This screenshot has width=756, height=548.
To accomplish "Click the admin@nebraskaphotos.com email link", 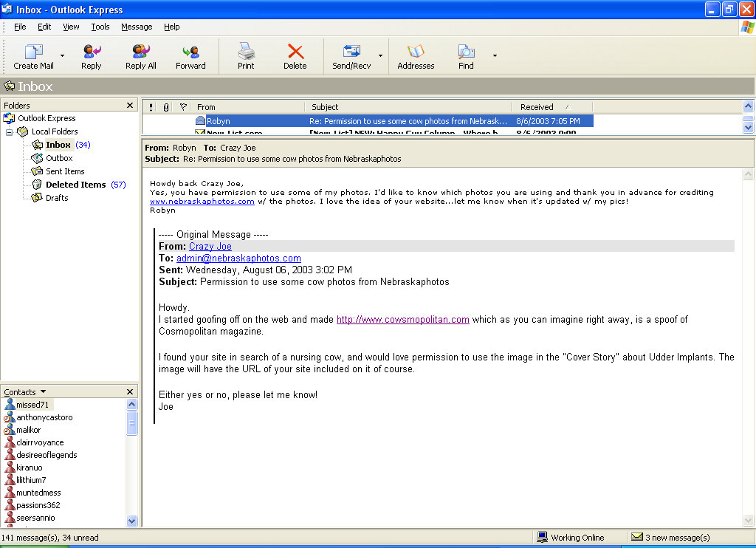I will coord(238,258).
